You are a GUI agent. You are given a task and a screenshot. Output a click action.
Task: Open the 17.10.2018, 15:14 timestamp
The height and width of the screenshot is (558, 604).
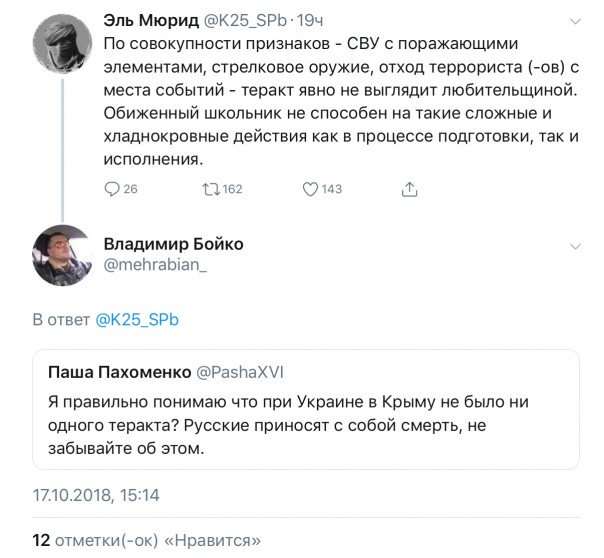pyautogui.click(x=96, y=494)
